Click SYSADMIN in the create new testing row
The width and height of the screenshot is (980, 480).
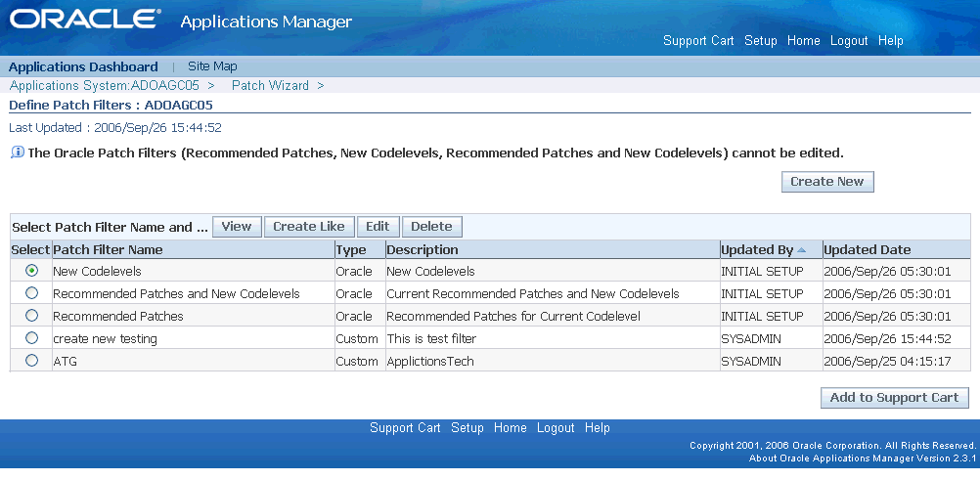[x=751, y=339]
